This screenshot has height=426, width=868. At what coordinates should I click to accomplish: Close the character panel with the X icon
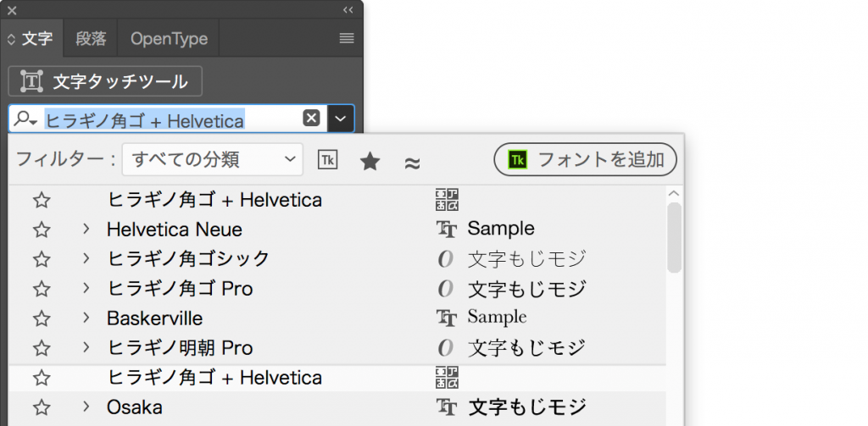(12, 10)
